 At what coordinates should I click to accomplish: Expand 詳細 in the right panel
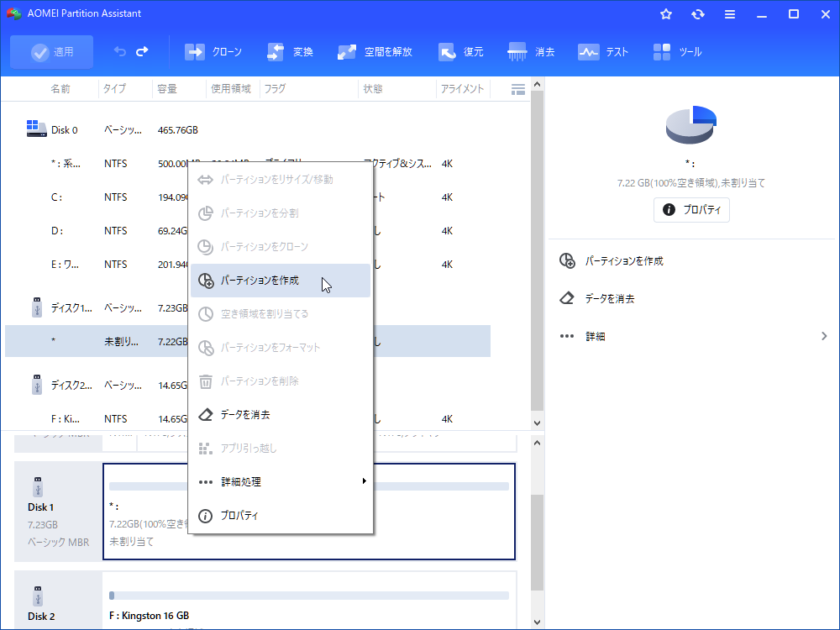pos(823,336)
